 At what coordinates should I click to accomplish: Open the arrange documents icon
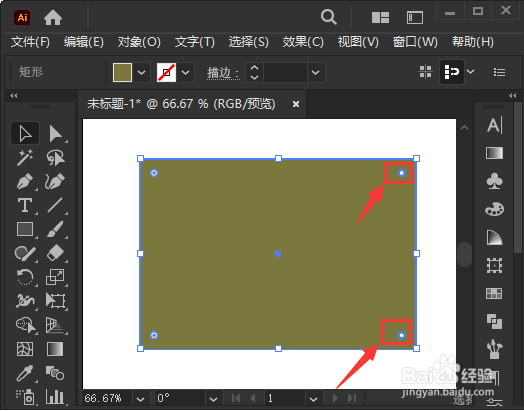click(x=380, y=17)
